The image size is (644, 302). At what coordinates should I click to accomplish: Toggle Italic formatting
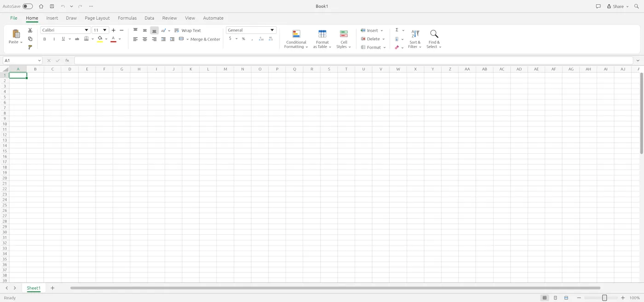coord(54,39)
